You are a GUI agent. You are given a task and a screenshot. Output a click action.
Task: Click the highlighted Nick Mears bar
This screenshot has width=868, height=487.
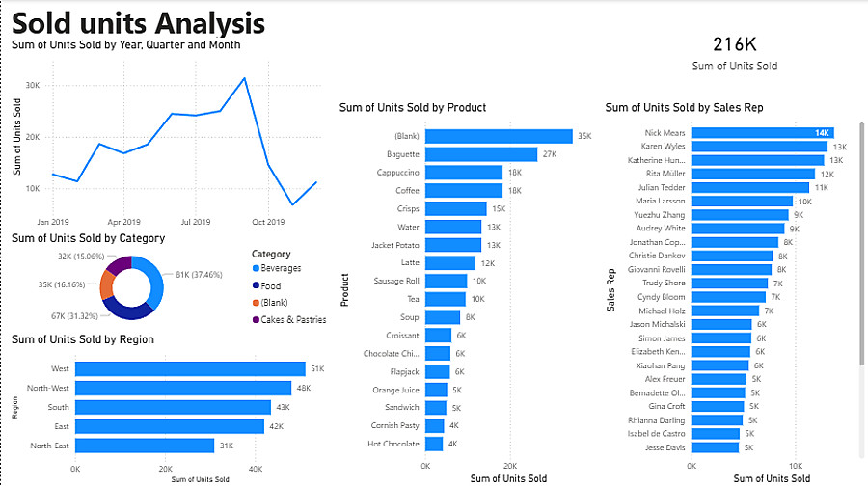click(762, 133)
